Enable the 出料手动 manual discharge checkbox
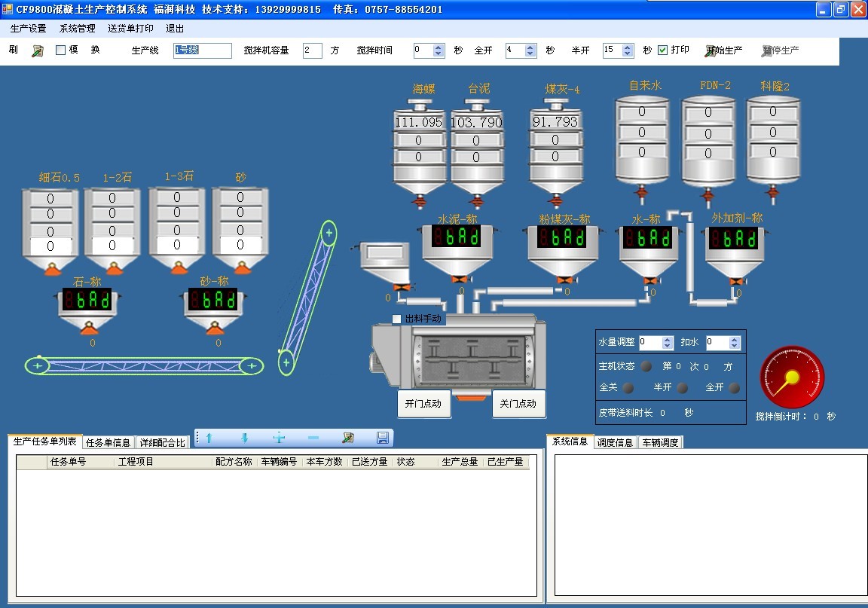Viewport: 868px width, 608px height. [396, 319]
